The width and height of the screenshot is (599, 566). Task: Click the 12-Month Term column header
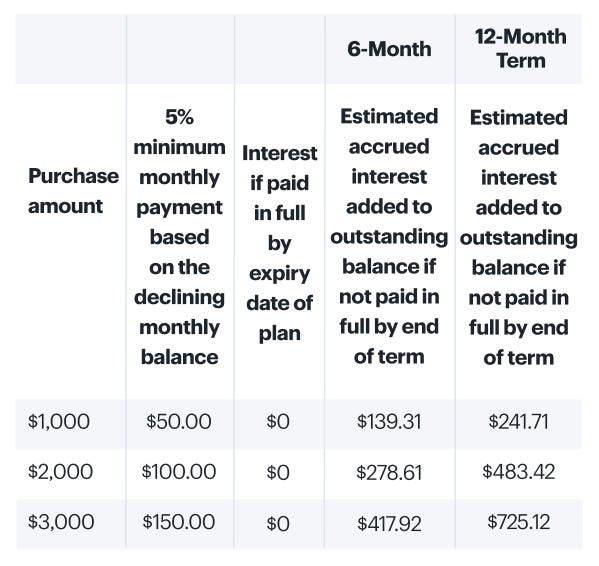click(520, 49)
